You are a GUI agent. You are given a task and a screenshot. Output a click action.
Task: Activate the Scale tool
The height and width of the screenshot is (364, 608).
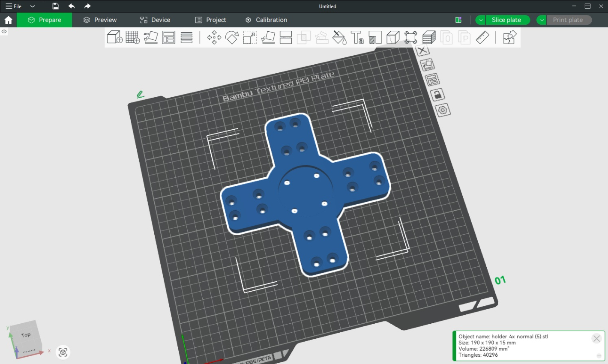pos(250,38)
